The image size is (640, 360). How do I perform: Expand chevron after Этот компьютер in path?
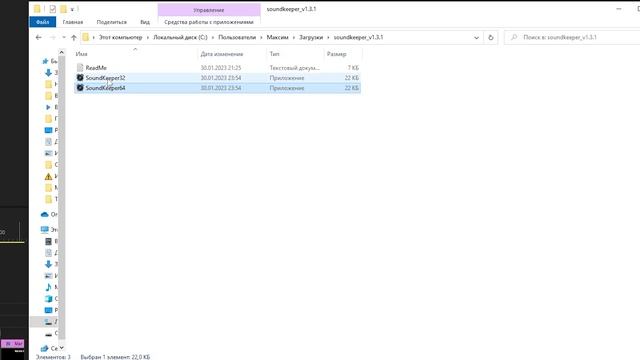(x=148, y=38)
